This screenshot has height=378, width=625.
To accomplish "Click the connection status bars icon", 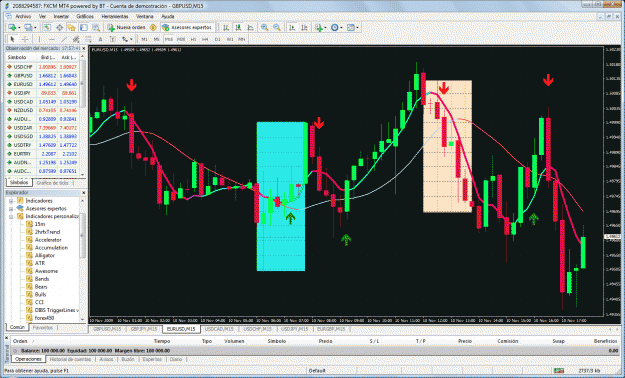I will [x=559, y=371].
